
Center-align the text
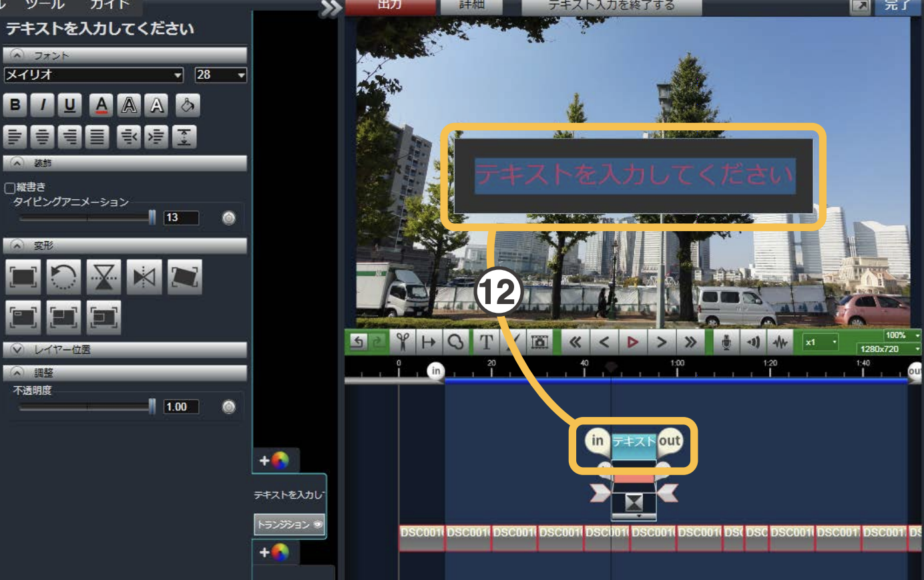click(x=43, y=137)
